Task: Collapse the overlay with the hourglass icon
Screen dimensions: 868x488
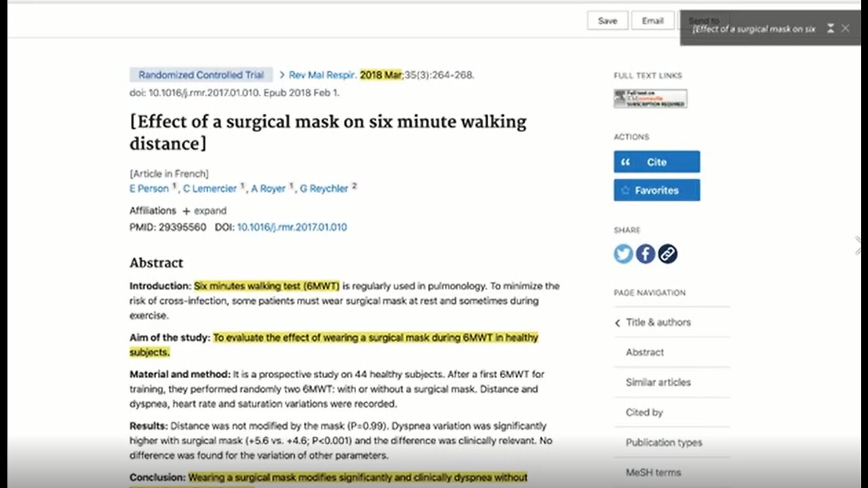Action: coord(831,28)
